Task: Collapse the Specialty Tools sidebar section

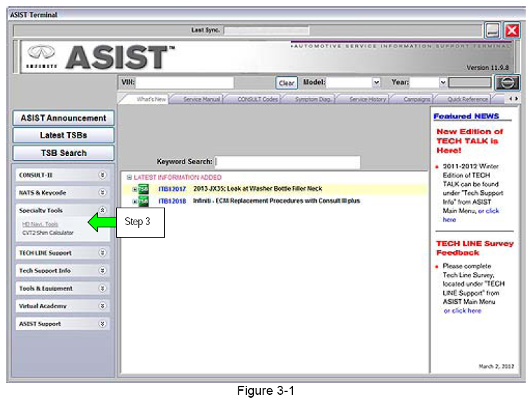Action: pyautogui.click(x=102, y=210)
